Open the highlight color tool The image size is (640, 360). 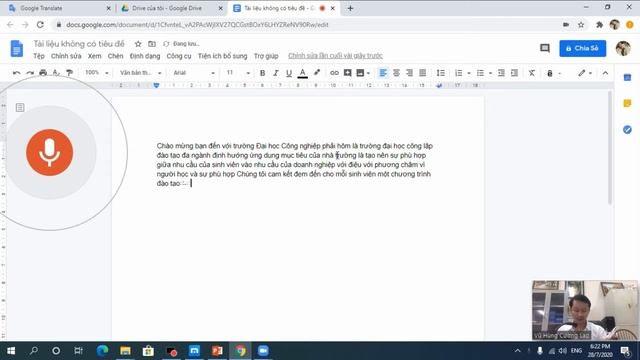tap(317, 73)
